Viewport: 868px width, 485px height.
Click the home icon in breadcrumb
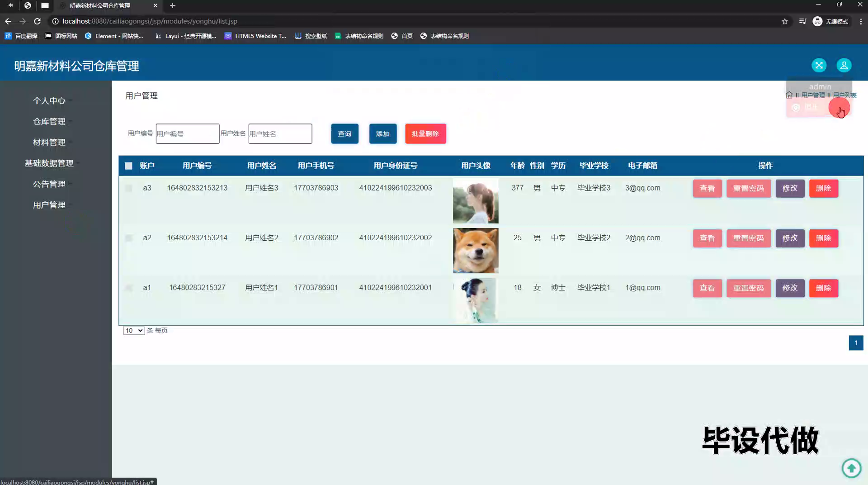pos(789,95)
